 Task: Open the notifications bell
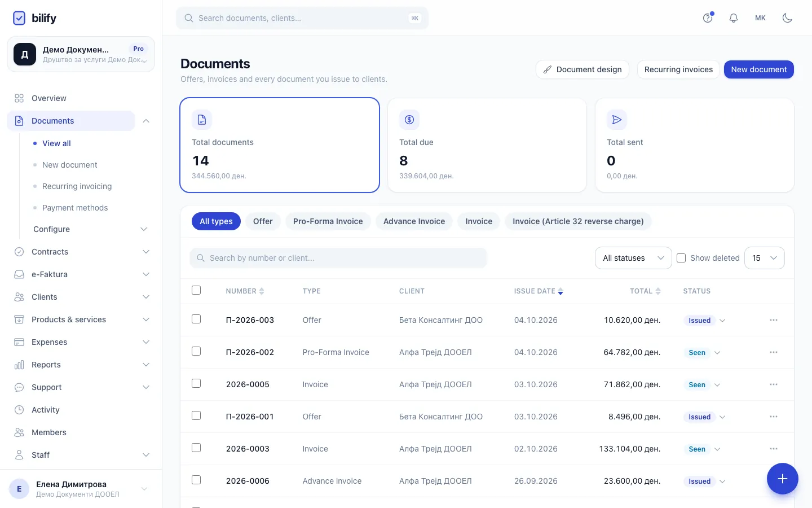(x=734, y=18)
